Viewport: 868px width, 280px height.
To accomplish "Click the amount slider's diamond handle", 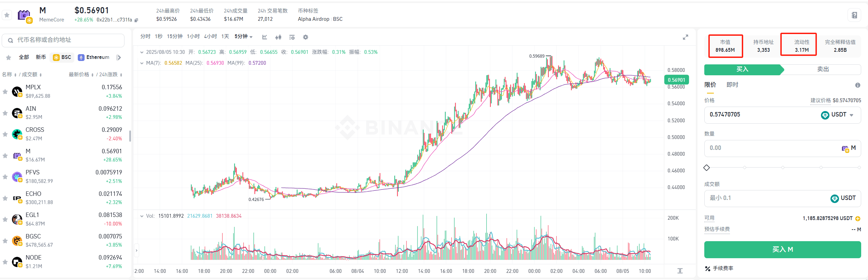I will [x=707, y=168].
